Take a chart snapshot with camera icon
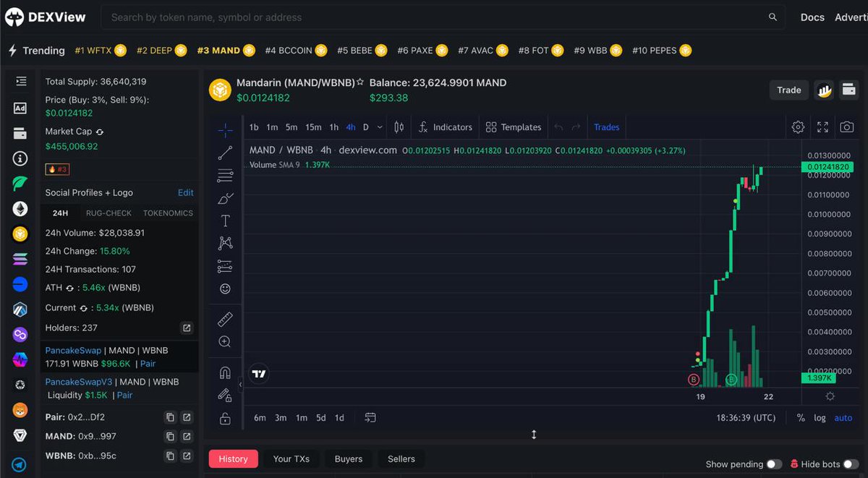868x478 pixels. (846, 127)
